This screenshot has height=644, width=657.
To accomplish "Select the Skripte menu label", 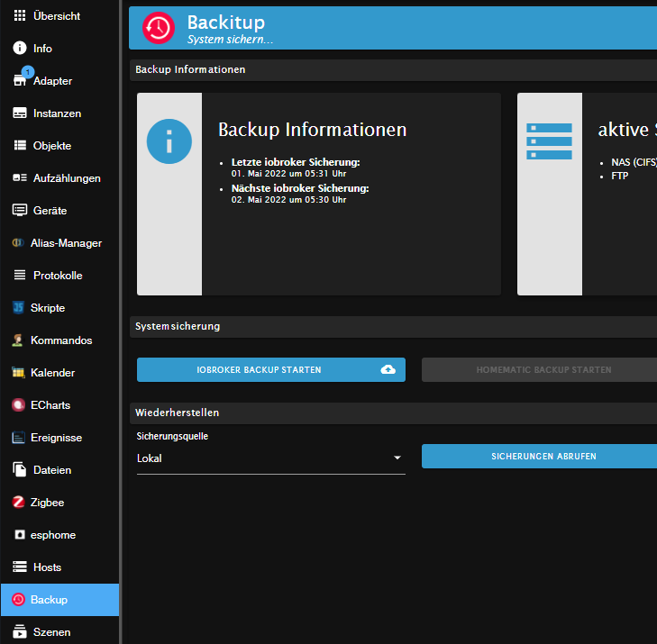I will point(48,308).
